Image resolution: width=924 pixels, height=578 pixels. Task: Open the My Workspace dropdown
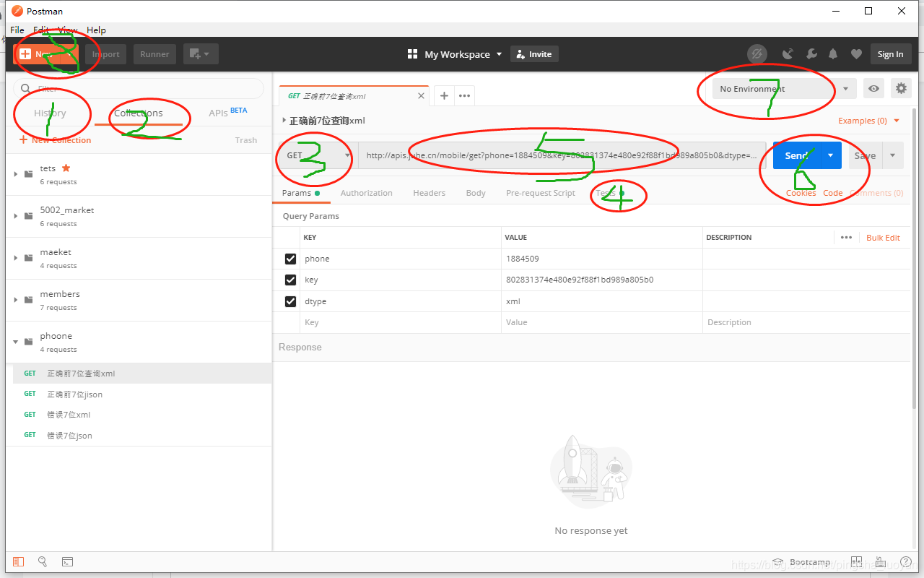(463, 54)
